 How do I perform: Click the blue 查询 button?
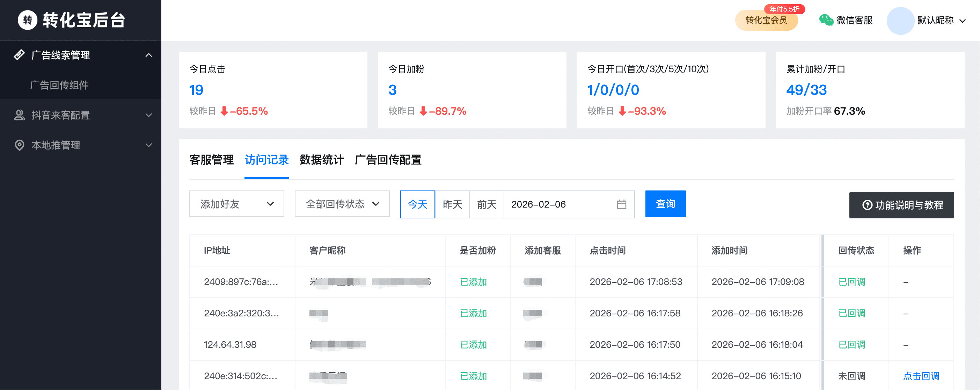[665, 204]
